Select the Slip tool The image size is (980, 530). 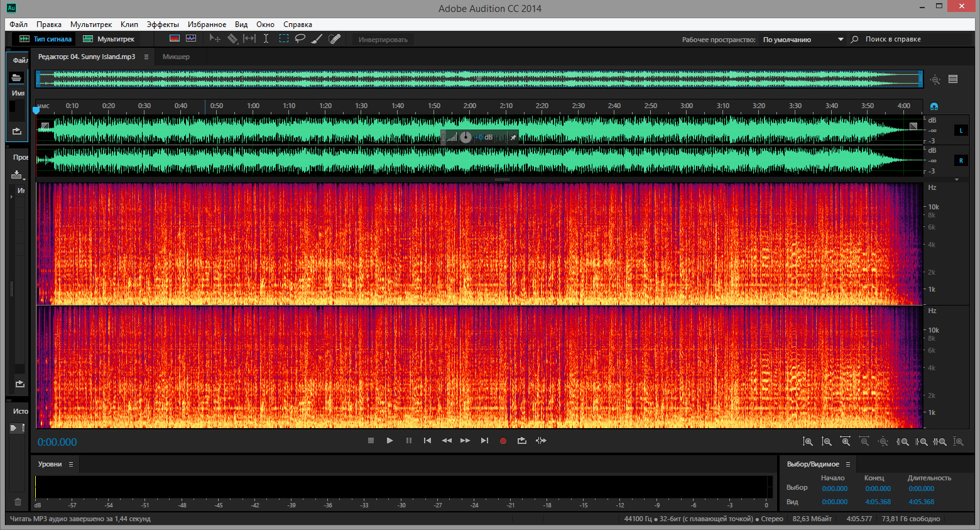[x=249, y=38]
